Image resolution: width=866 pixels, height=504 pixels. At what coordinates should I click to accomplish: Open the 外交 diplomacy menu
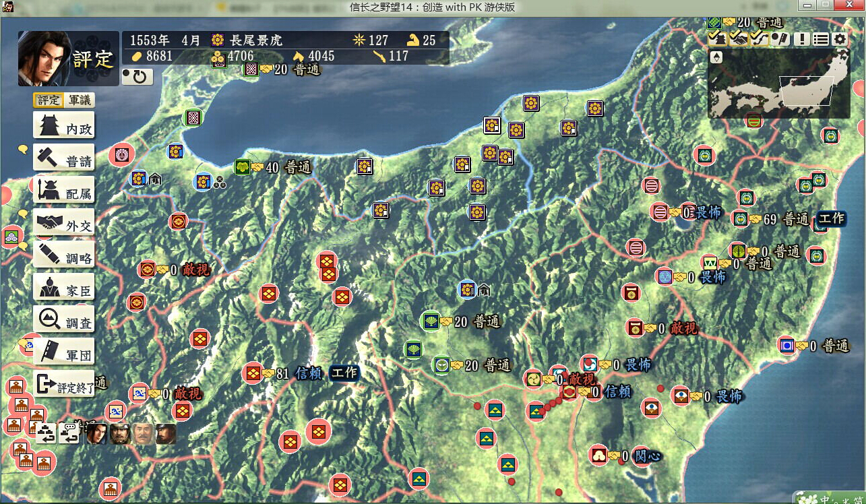[x=64, y=223]
